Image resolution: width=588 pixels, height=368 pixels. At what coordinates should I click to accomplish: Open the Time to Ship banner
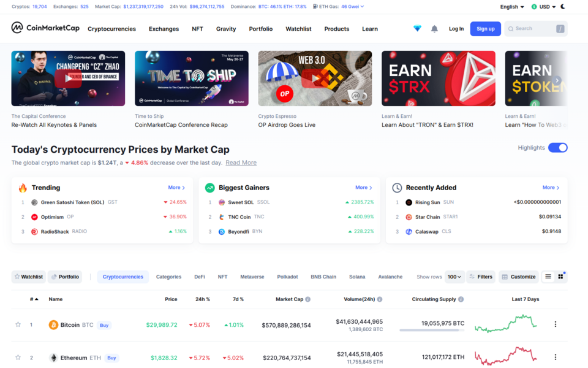point(192,79)
